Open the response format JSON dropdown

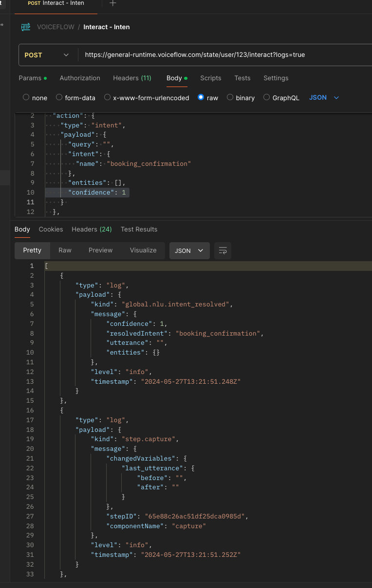[x=189, y=250]
